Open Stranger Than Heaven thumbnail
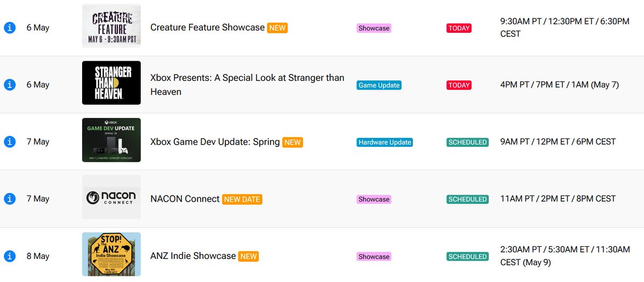Image resolution: width=644 pixels, height=282 pixels. [112, 83]
